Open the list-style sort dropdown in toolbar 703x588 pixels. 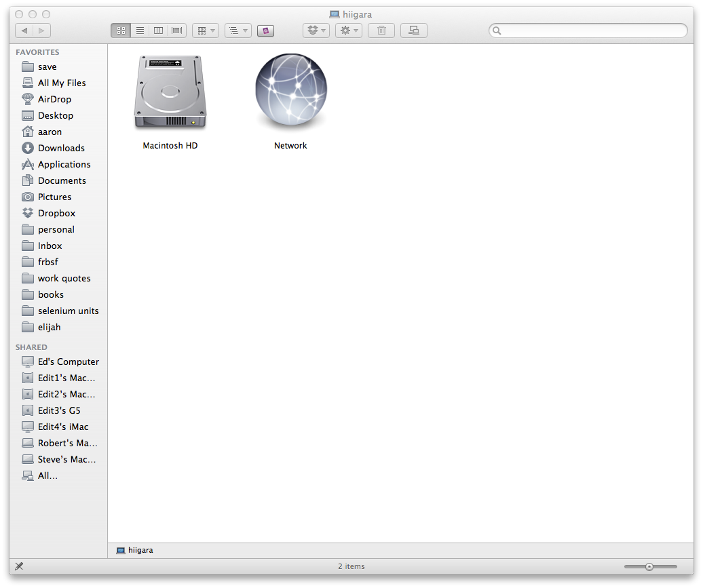point(238,31)
